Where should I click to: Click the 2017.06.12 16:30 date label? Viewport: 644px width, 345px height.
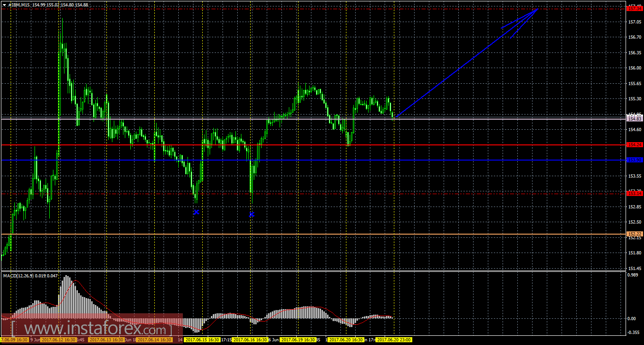click(x=58, y=340)
